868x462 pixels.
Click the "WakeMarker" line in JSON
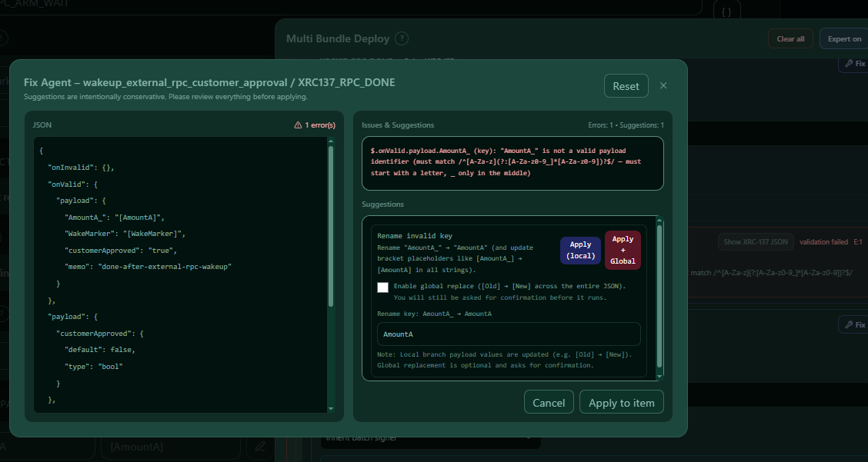125,234
